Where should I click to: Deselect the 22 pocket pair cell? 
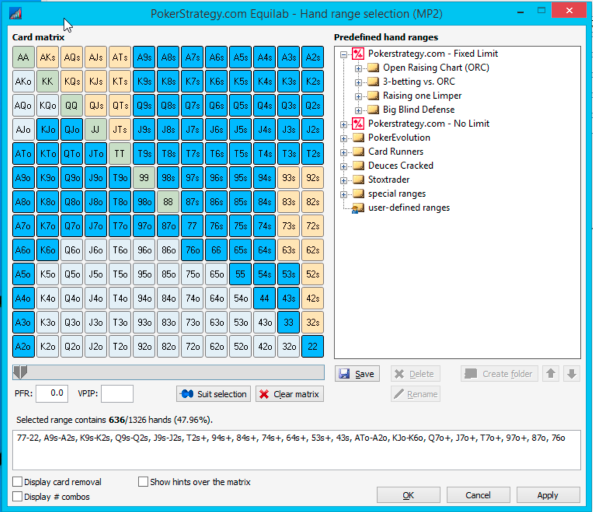point(312,346)
